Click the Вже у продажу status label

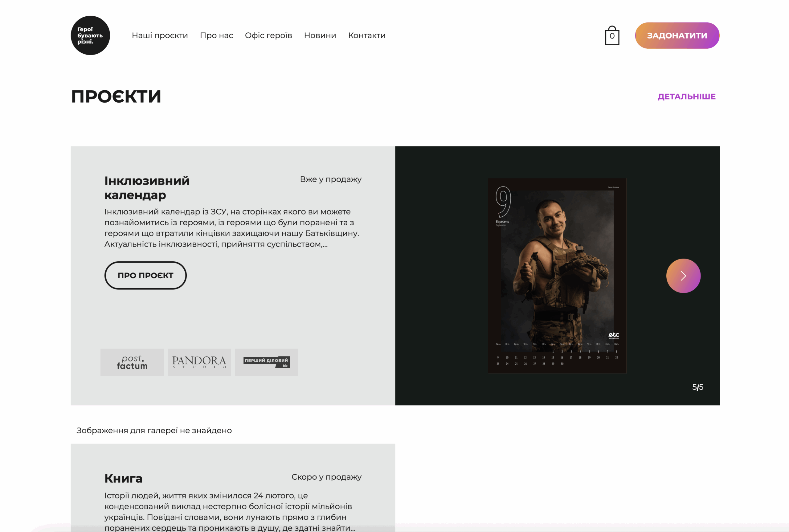(331, 179)
